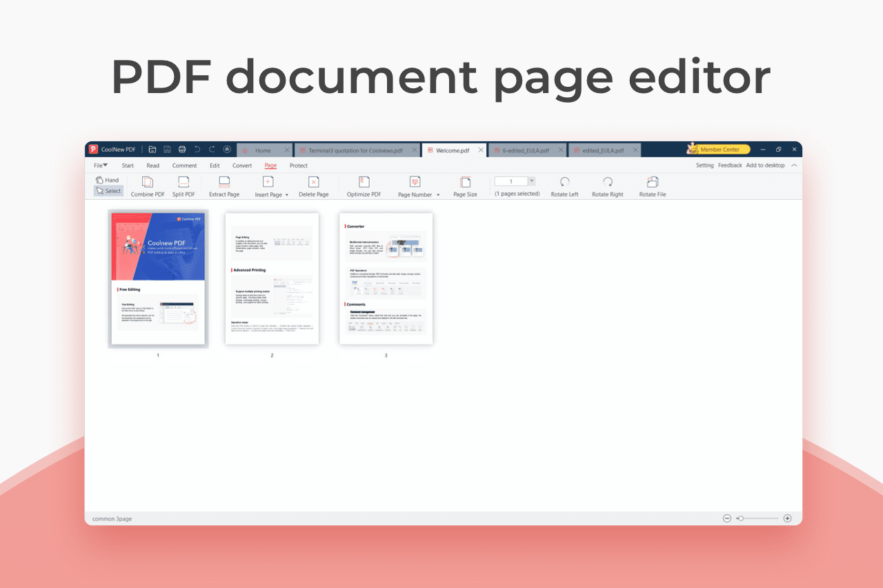Enable the Select tool
This screenshot has width=883, height=588.
point(108,190)
